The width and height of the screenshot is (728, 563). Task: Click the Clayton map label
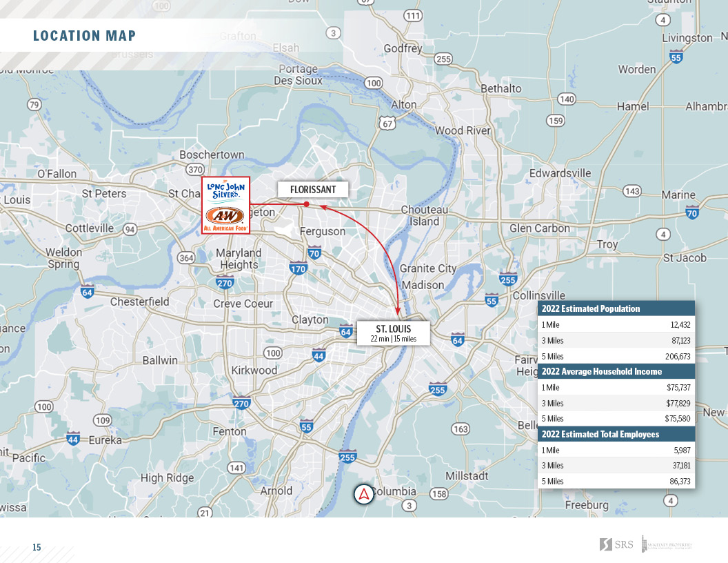coord(310,320)
